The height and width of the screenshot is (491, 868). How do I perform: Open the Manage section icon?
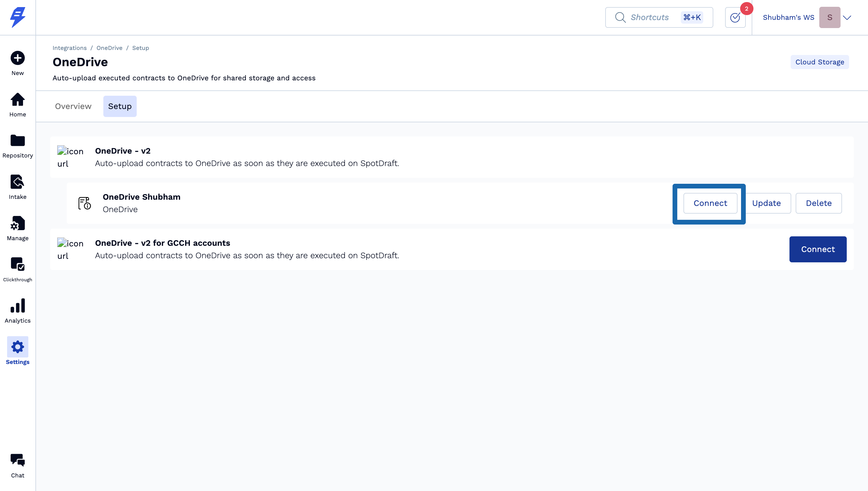[17, 223]
